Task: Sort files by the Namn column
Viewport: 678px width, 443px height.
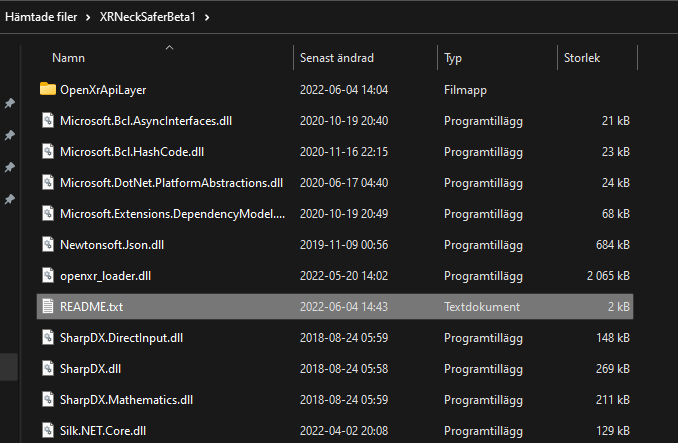Action: coord(69,59)
